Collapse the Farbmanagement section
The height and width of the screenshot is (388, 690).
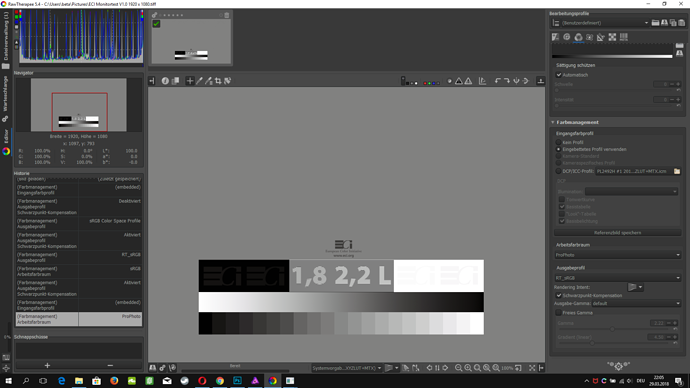coord(553,122)
